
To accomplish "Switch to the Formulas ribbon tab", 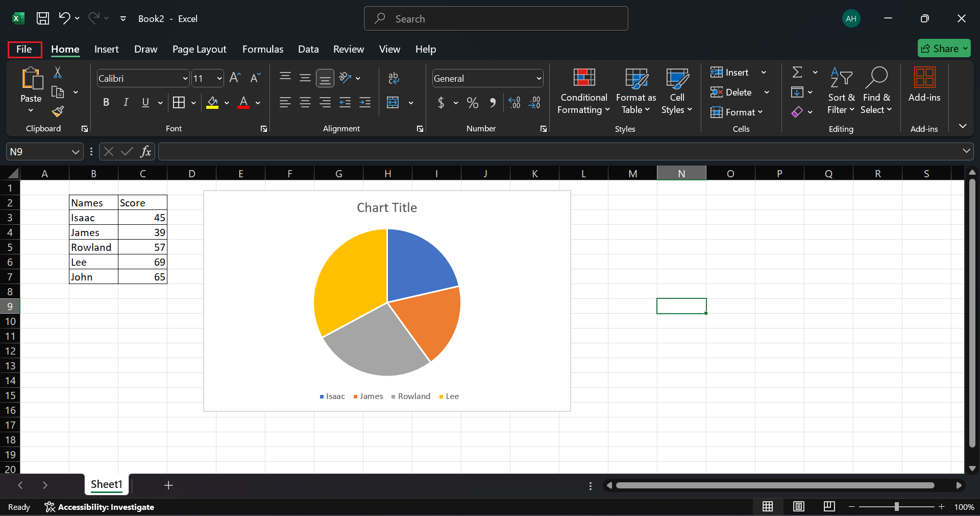I will coord(262,49).
